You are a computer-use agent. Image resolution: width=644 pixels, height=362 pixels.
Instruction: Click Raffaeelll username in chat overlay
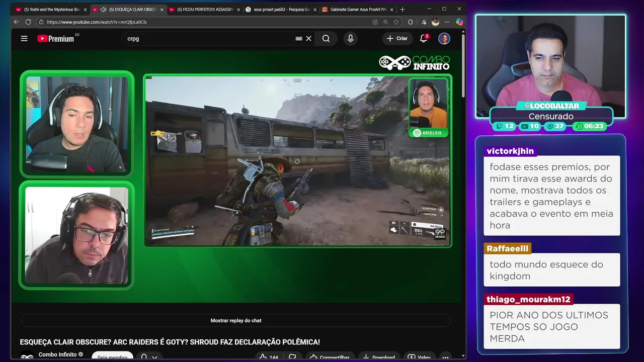(508, 248)
